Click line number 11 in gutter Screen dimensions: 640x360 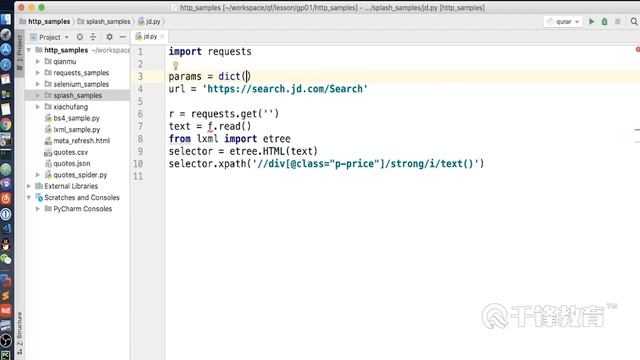[138, 176]
